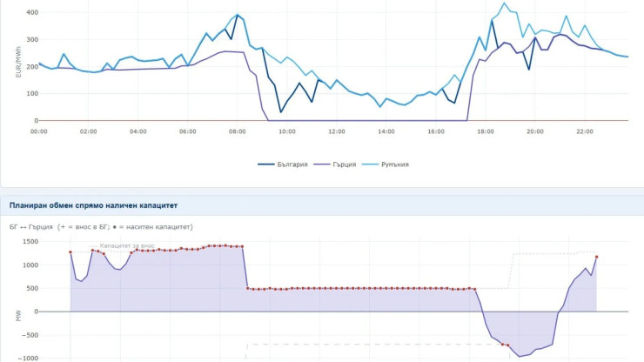Viewport: 644px width, 362px height.
Task: Click the last red dot at chart's right end
Action: (x=596, y=258)
